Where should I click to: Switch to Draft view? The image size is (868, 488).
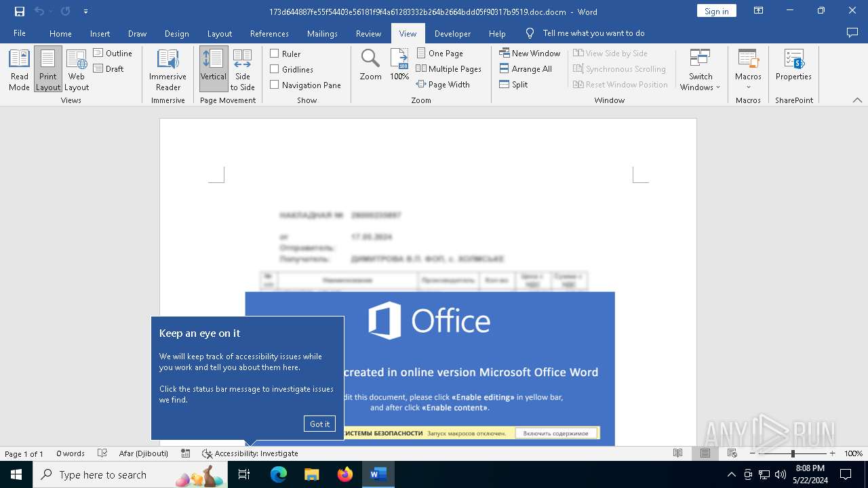click(x=108, y=68)
